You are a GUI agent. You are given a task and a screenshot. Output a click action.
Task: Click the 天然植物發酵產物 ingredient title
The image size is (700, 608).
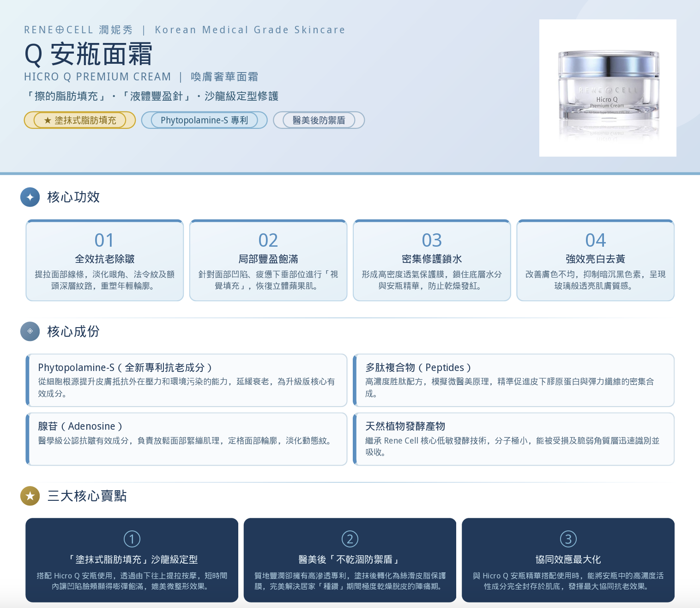(x=405, y=426)
